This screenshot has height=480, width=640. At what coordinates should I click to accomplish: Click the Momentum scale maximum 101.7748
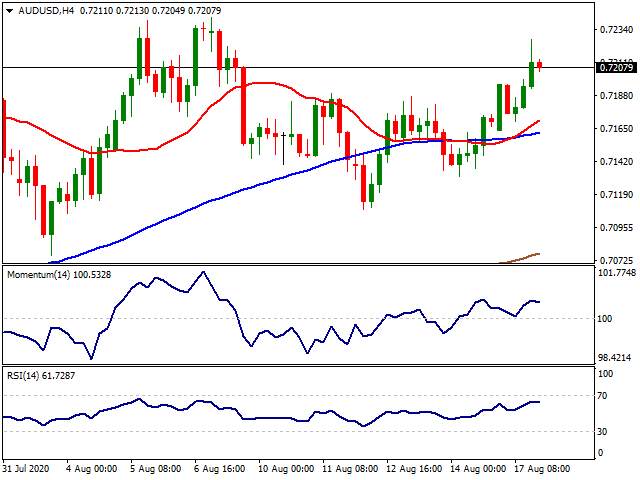(617, 273)
